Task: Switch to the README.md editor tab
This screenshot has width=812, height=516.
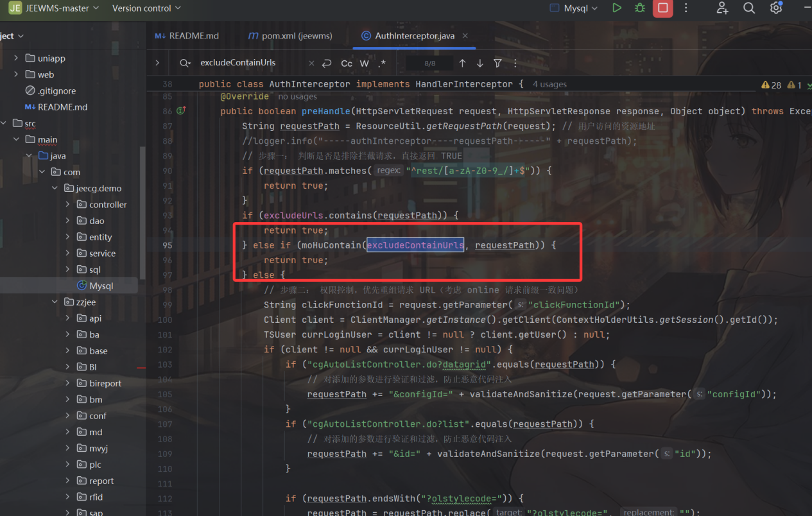Action: tap(187, 36)
